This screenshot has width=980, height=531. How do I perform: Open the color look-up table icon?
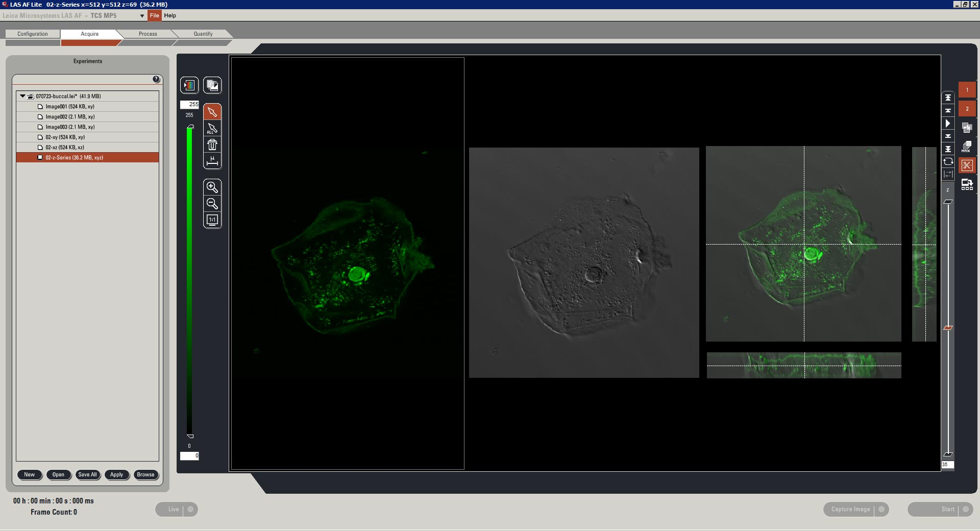click(x=189, y=85)
